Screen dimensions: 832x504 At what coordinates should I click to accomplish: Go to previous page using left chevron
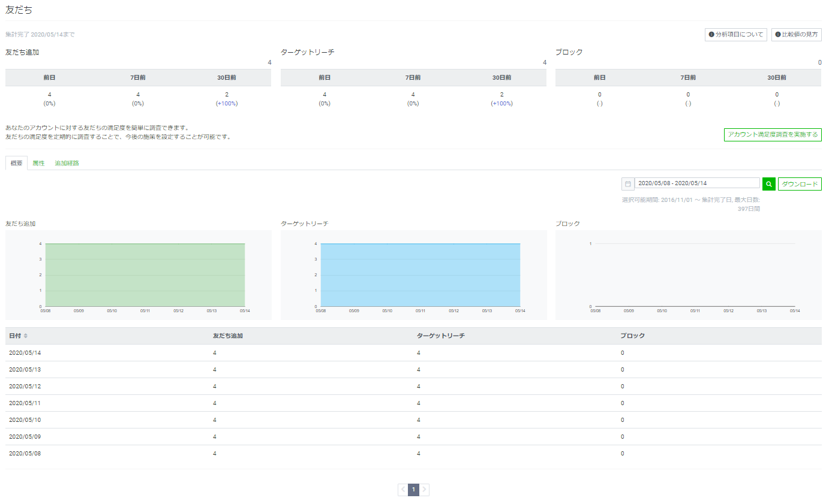tap(403, 490)
